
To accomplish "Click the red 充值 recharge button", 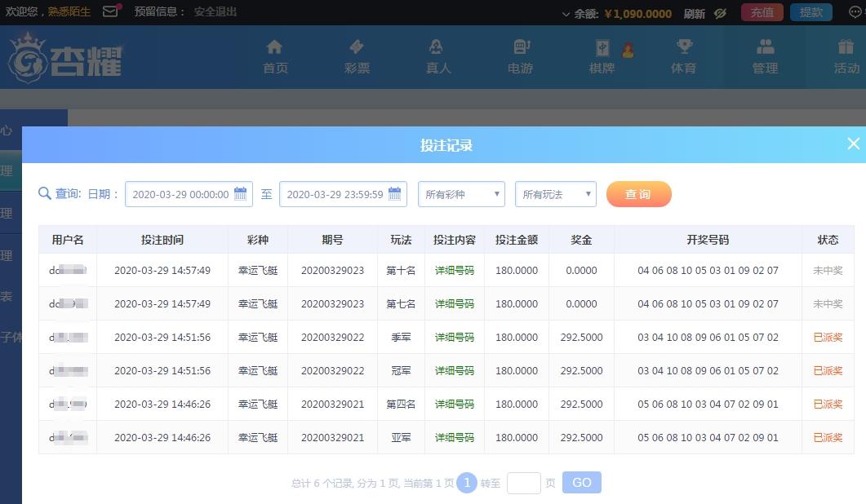I will coord(762,12).
